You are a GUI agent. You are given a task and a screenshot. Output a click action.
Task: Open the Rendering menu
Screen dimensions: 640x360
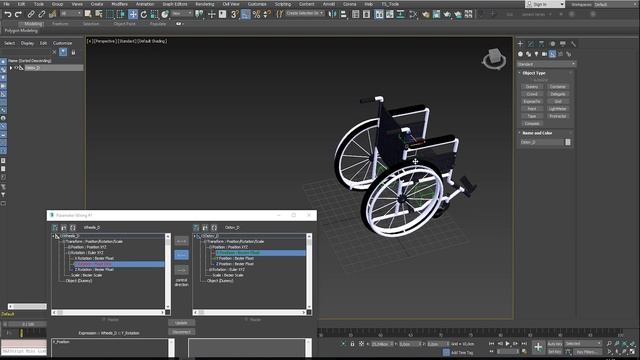point(204,4)
